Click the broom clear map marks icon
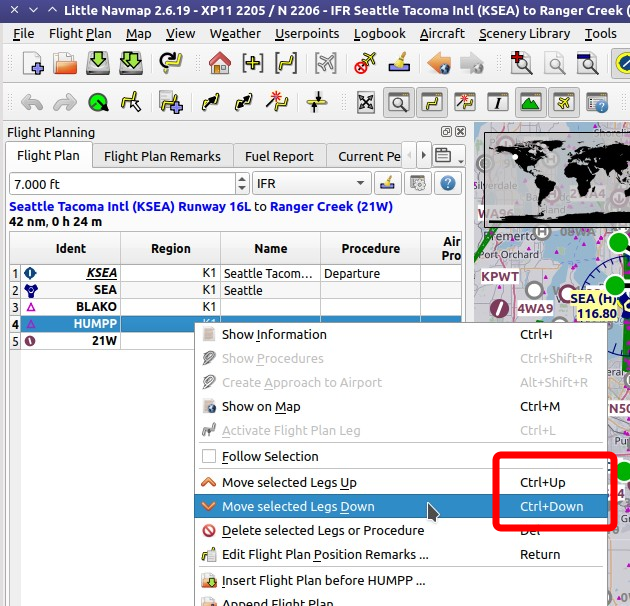630x606 pixels. 399,63
